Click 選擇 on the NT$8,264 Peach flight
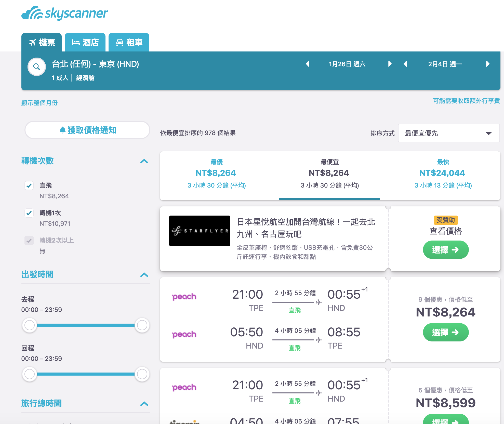 [x=445, y=332]
